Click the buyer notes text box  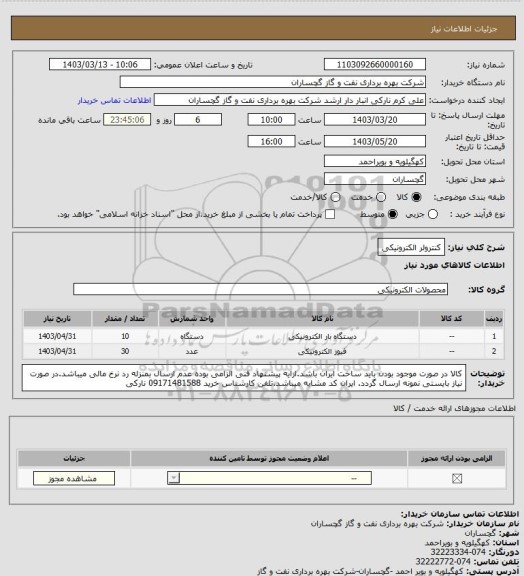coord(244,378)
